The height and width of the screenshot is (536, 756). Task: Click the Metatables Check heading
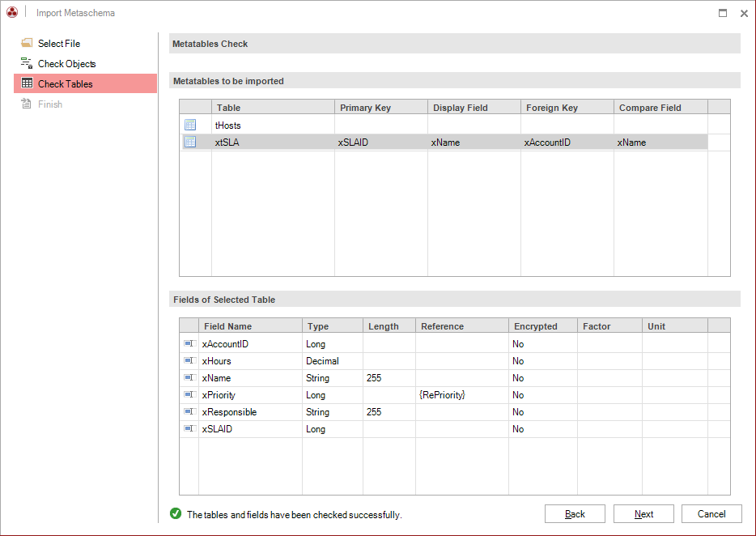pos(210,44)
